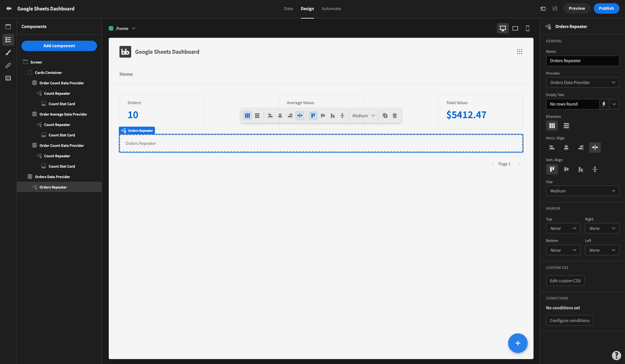Switch to mobile device preview icon
Viewport: 625px width, 364px height.
tap(528, 28)
